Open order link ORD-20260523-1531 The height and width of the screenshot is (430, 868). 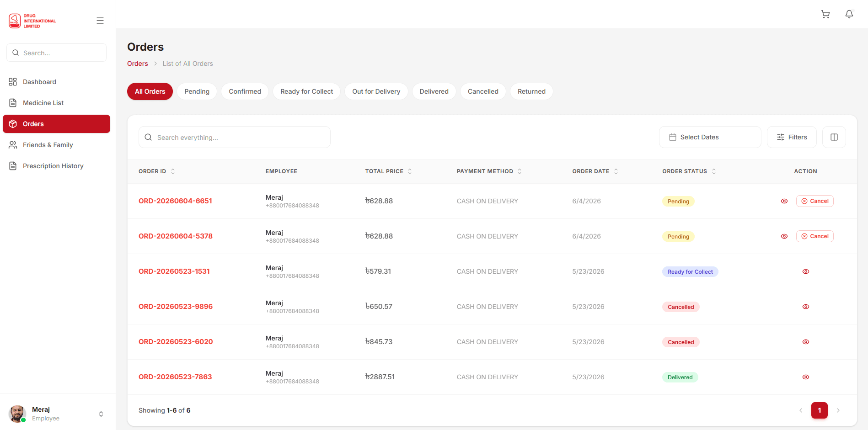(x=174, y=271)
